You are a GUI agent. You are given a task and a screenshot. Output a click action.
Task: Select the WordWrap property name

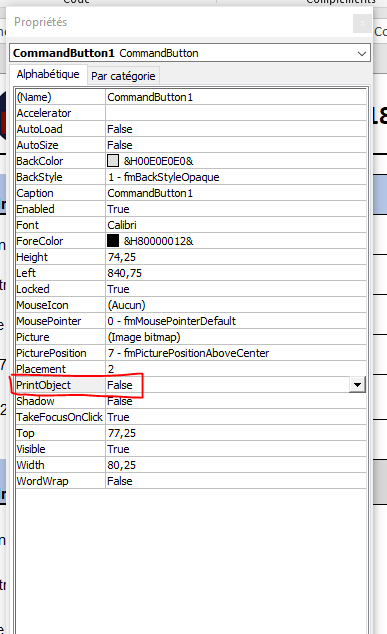point(42,481)
